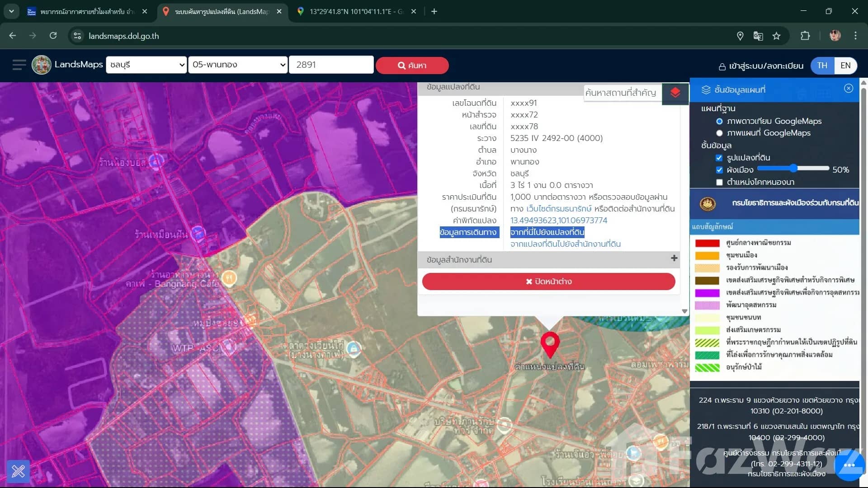The image size is (868, 488).
Task: Select the GoogleMaps map view radio
Action: click(x=719, y=133)
